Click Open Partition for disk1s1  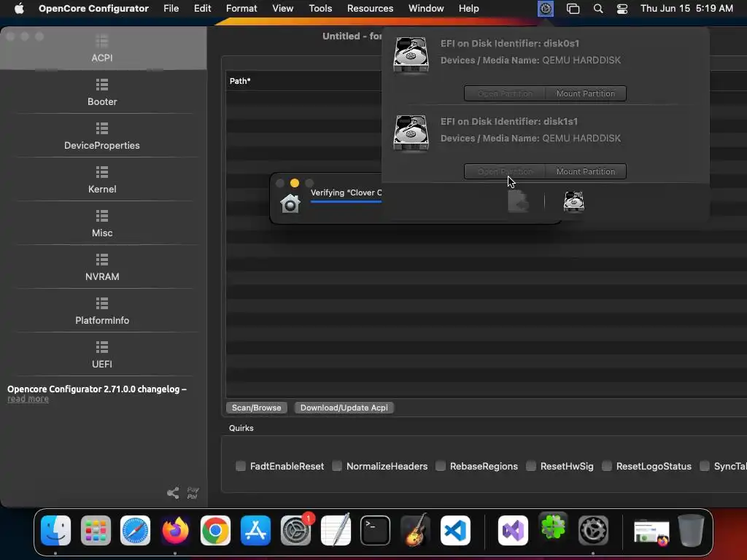click(x=505, y=171)
